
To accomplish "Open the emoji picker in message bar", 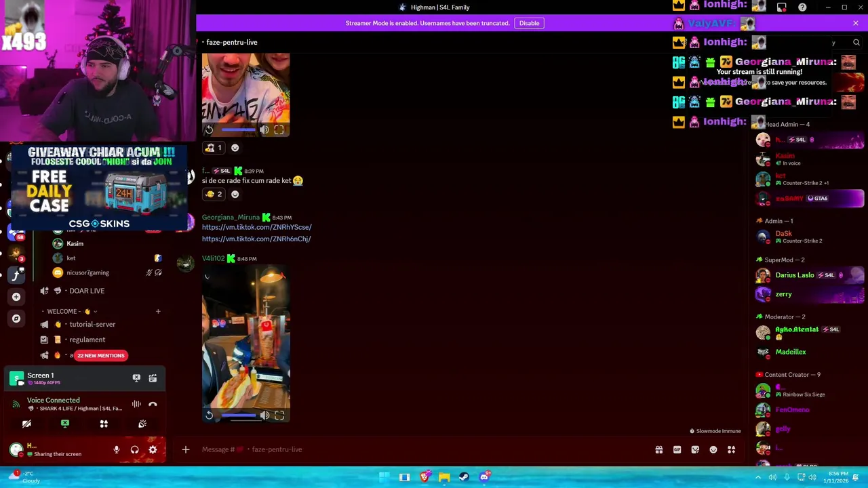I will (713, 449).
